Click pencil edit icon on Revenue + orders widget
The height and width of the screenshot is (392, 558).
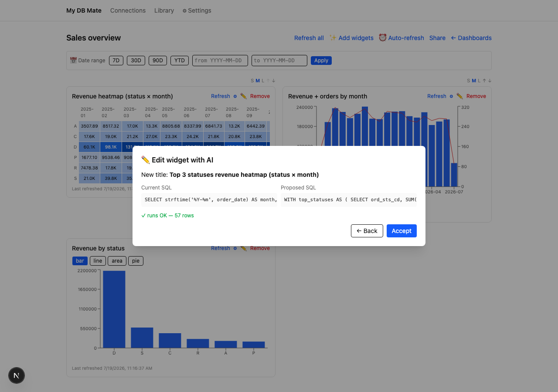(x=459, y=96)
